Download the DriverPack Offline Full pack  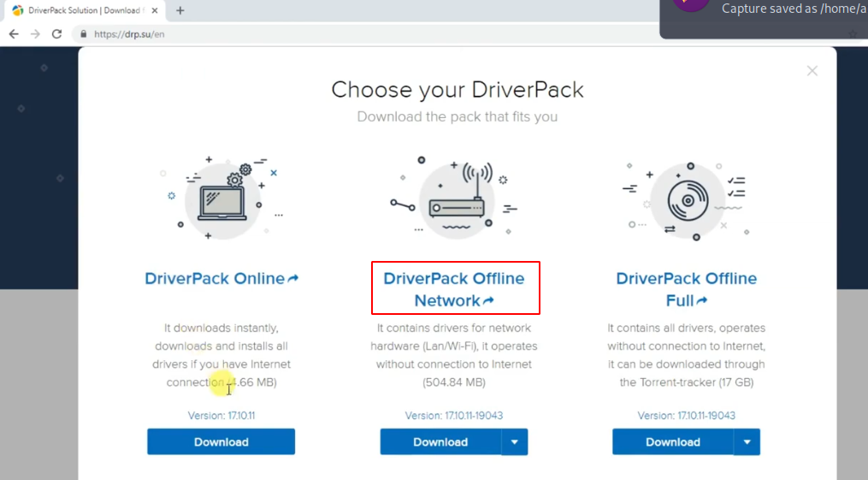[673, 441]
